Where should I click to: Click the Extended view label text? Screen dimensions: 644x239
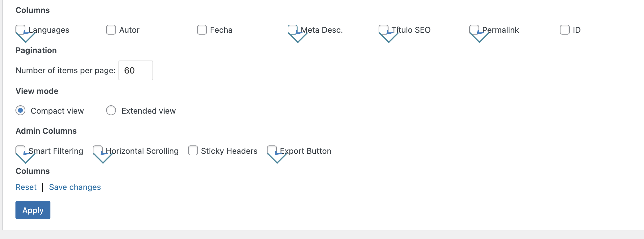coord(148,111)
